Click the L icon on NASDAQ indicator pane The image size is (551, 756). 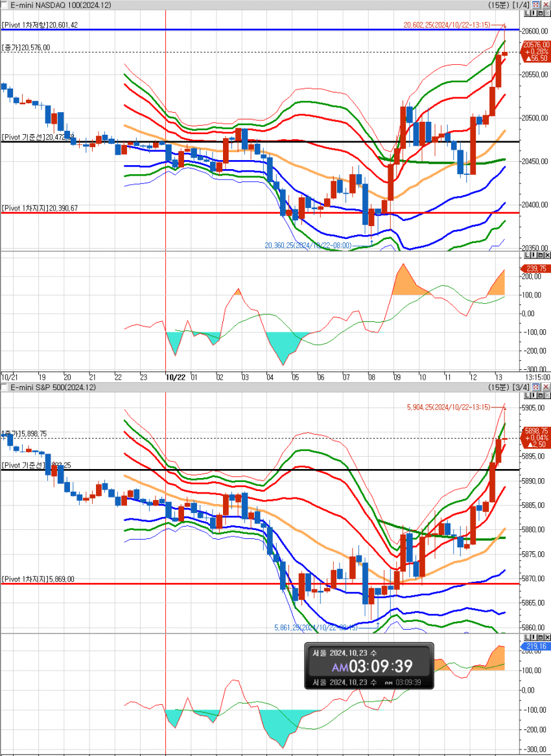coord(526,256)
